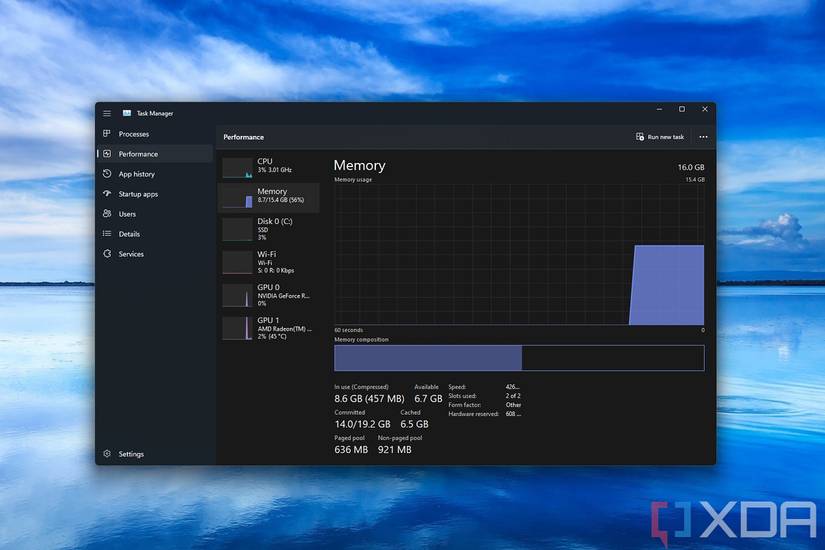Select the GPU 1 graph thumbnail
Screen dimensions: 825x550
pos(237,328)
